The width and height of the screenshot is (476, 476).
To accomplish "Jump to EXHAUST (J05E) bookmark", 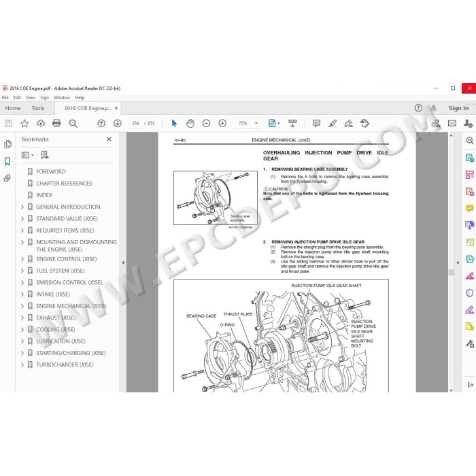I will coord(56,318).
